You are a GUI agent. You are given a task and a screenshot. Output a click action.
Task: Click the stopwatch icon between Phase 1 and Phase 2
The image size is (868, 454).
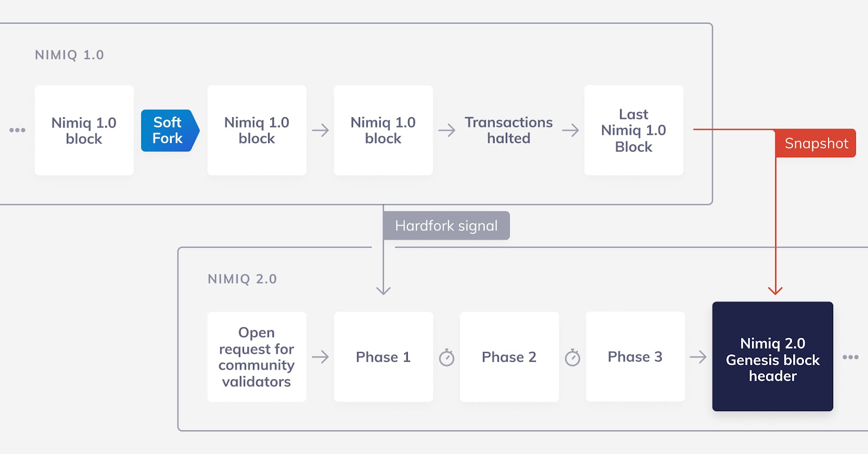(x=446, y=357)
